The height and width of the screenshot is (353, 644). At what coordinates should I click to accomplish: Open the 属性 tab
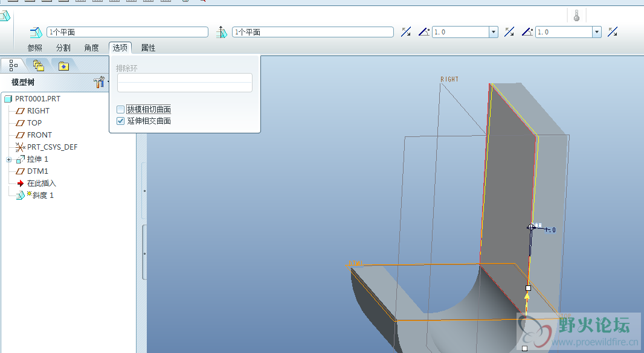coord(148,48)
